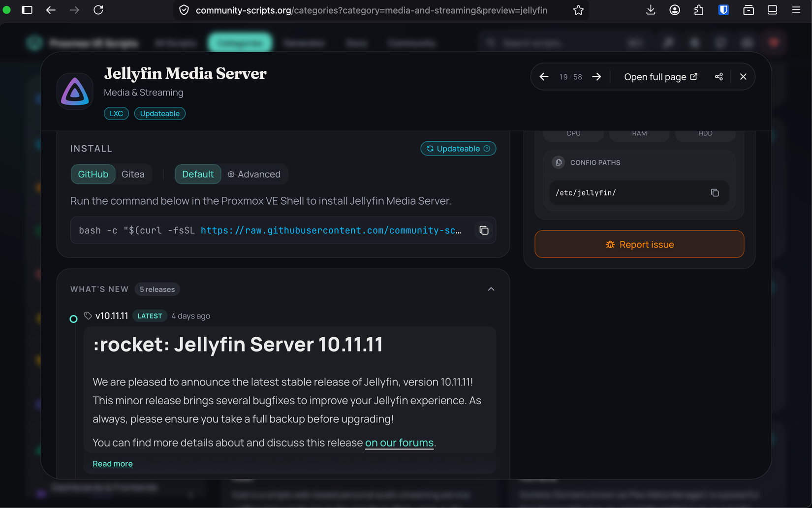Select the GitHub install source
812x508 pixels.
(x=93, y=174)
